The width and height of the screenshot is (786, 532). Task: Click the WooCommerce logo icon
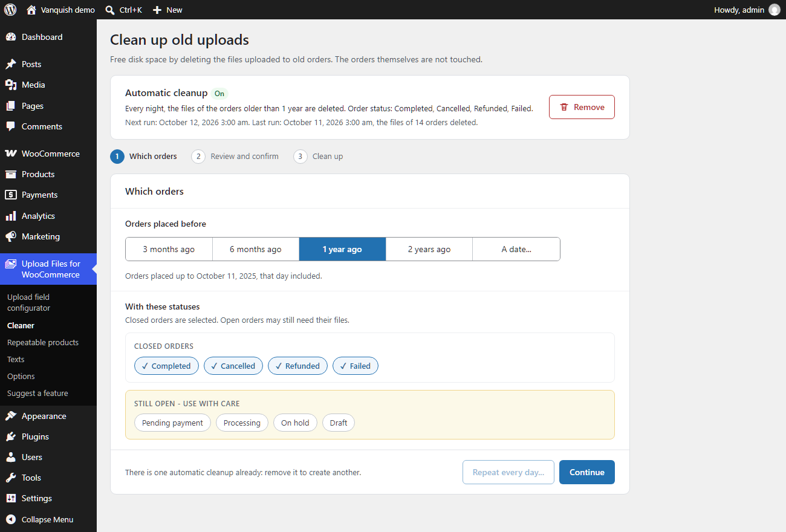(x=11, y=154)
